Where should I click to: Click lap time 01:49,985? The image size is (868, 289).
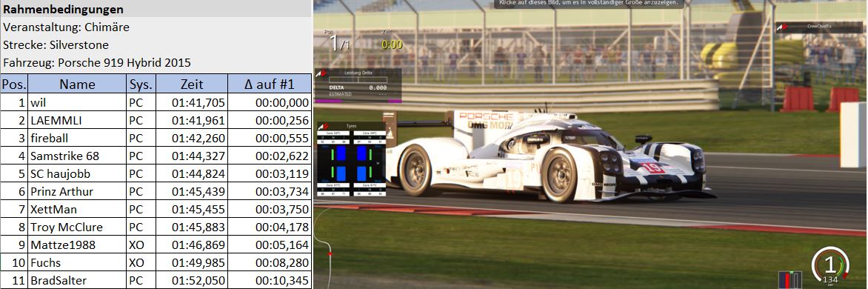tap(198, 262)
